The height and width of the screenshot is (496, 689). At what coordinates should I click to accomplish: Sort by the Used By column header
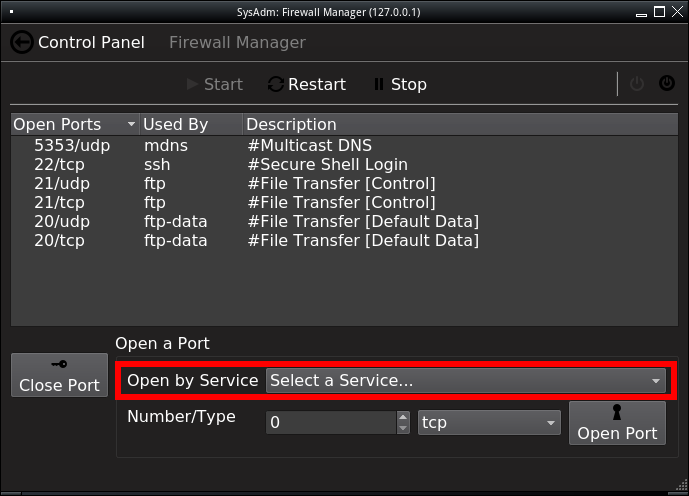[191, 124]
